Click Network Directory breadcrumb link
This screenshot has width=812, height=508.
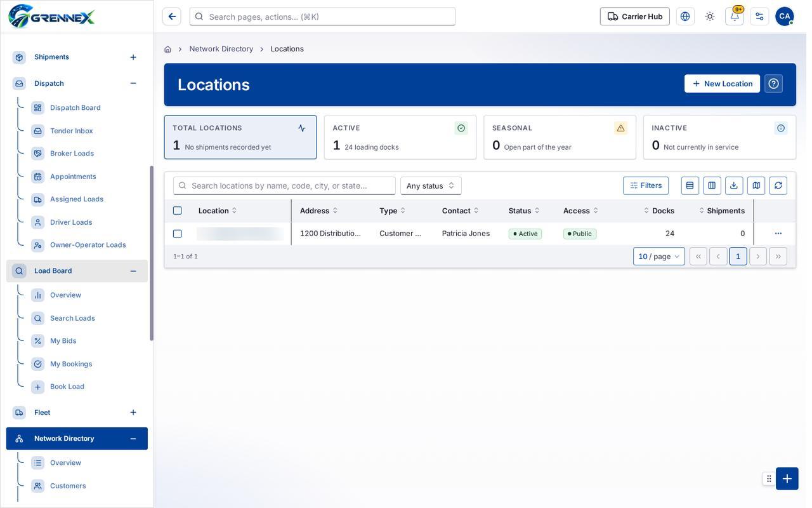click(221, 49)
